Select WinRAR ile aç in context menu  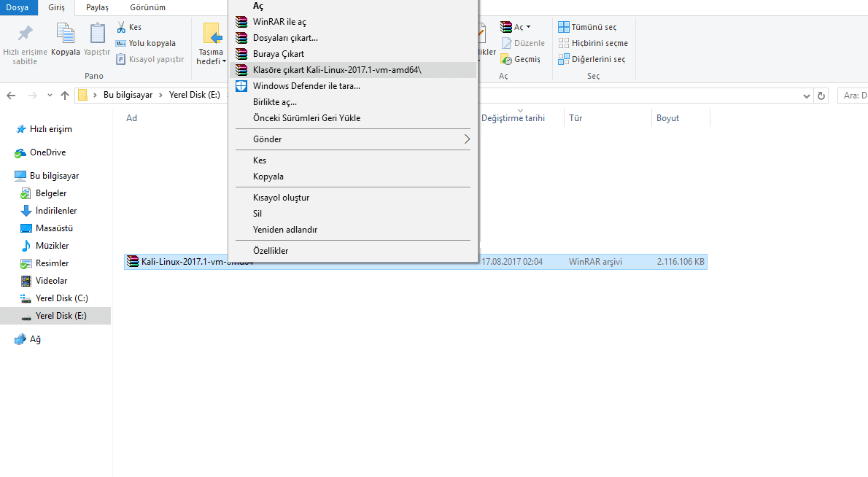click(x=352, y=22)
